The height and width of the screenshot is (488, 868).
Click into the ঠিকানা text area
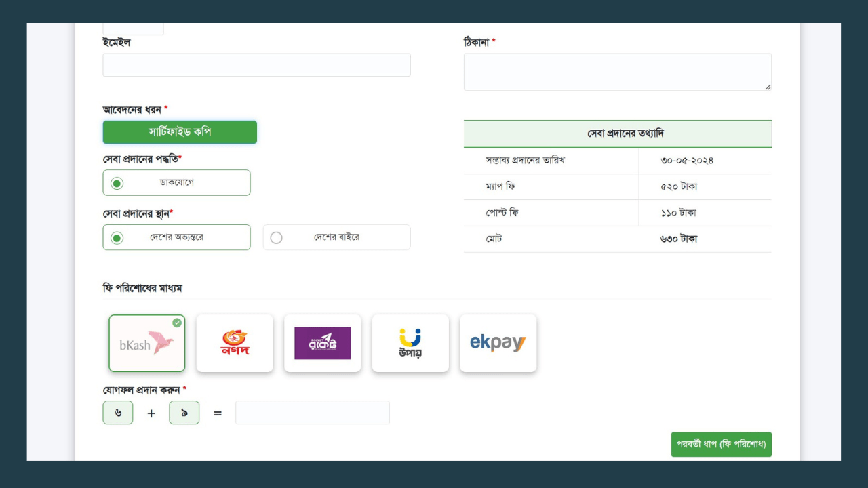pos(618,72)
